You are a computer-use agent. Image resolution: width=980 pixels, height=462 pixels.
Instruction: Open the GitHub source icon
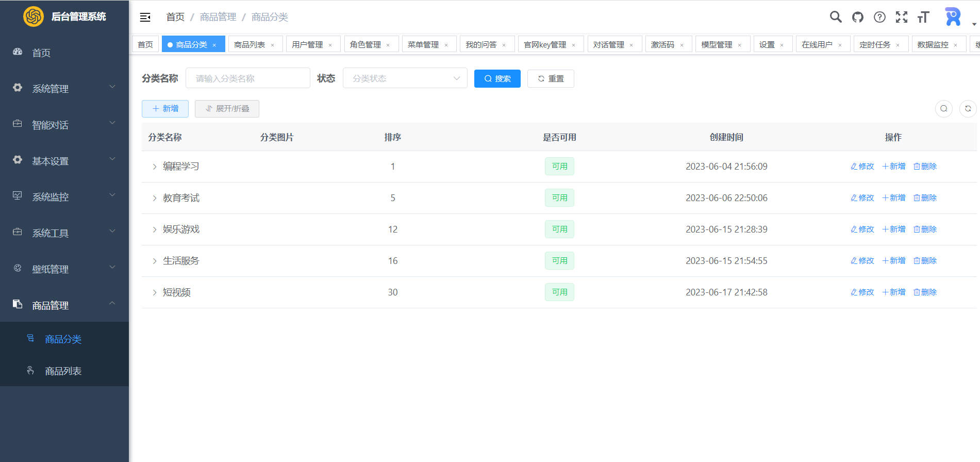pyautogui.click(x=857, y=17)
